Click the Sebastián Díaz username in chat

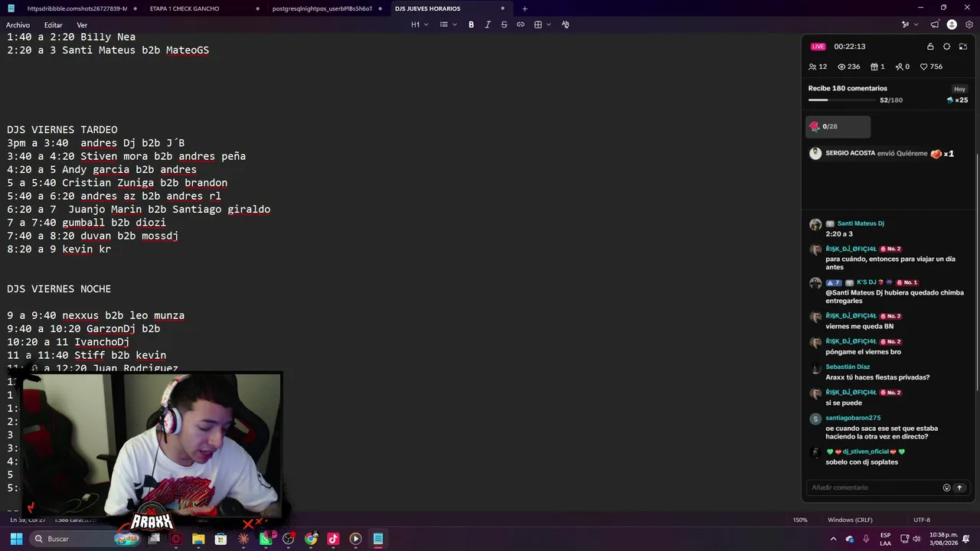(x=848, y=367)
